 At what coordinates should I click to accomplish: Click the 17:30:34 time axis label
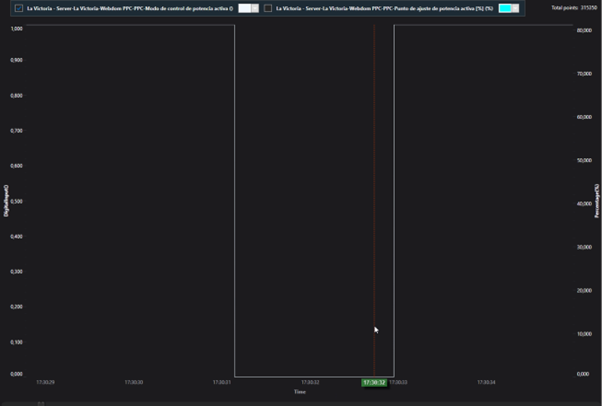(x=486, y=382)
